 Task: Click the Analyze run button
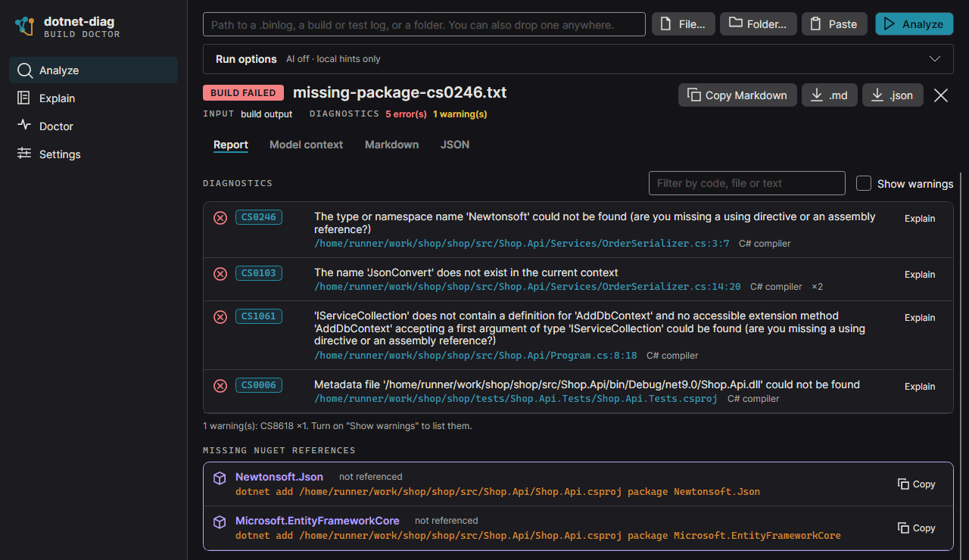click(x=914, y=24)
